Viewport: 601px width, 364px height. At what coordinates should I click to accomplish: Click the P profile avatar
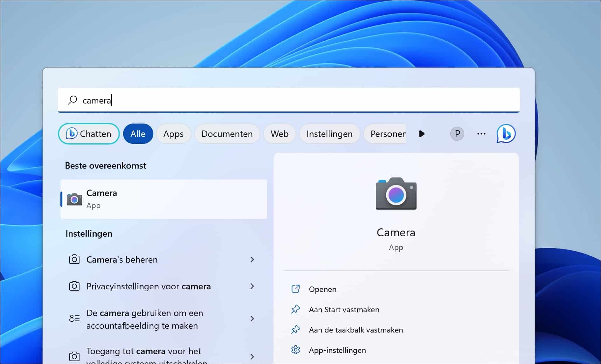coord(457,134)
